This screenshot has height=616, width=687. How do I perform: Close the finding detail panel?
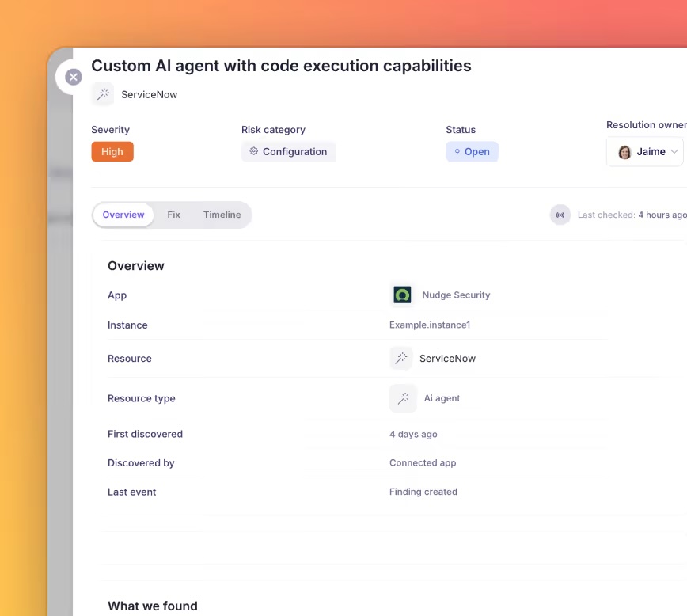pyautogui.click(x=73, y=77)
